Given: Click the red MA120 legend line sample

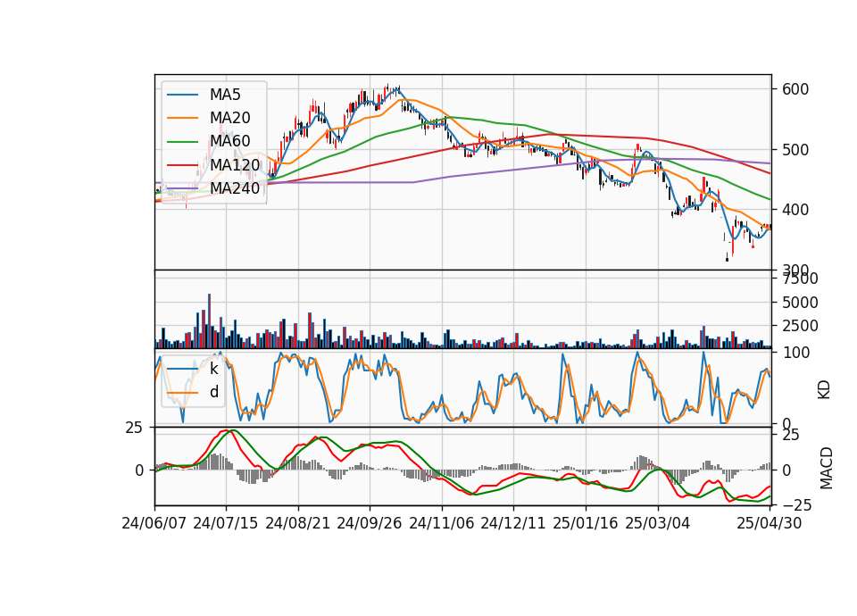Looking at the screenshot, I should point(182,165).
